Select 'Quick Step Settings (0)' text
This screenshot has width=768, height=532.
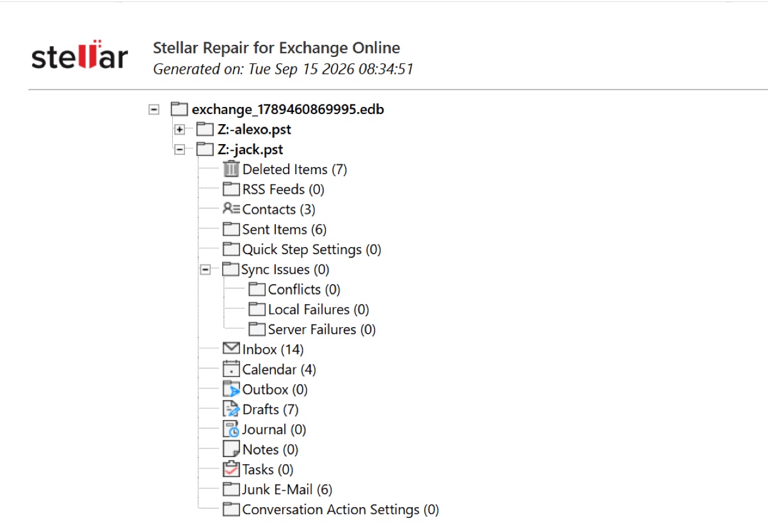(312, 250)
